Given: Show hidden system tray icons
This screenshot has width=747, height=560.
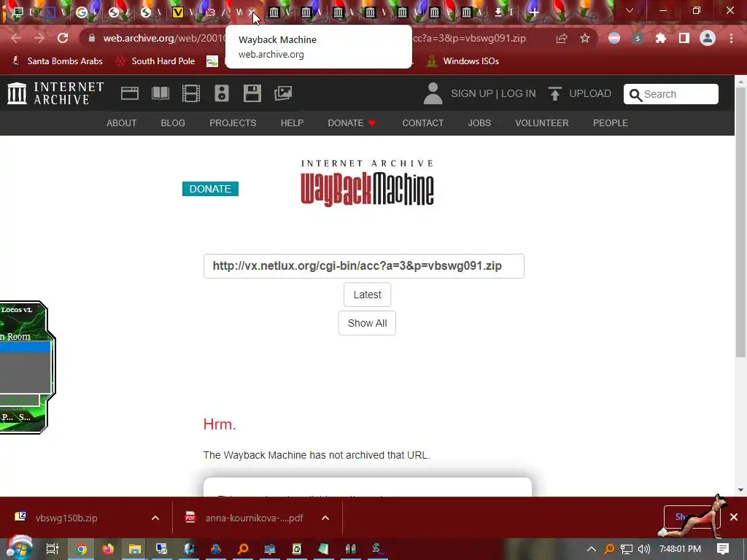Looking at the screenshot, I should pos(591,549).
